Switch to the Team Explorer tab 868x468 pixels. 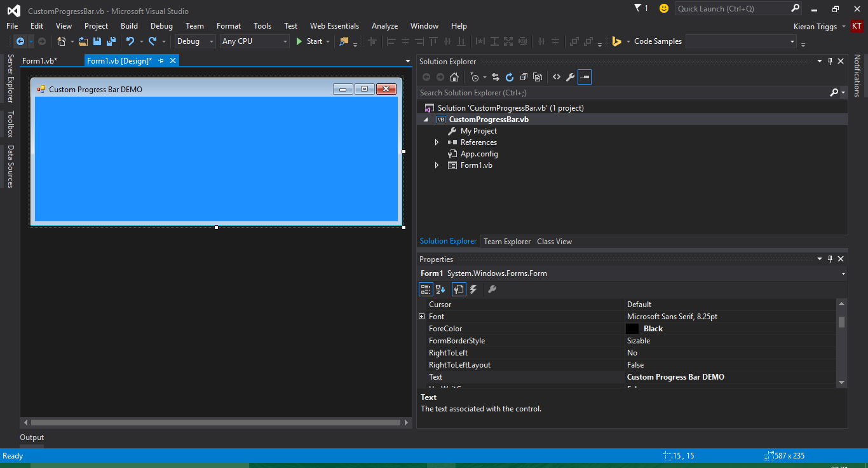507,242
